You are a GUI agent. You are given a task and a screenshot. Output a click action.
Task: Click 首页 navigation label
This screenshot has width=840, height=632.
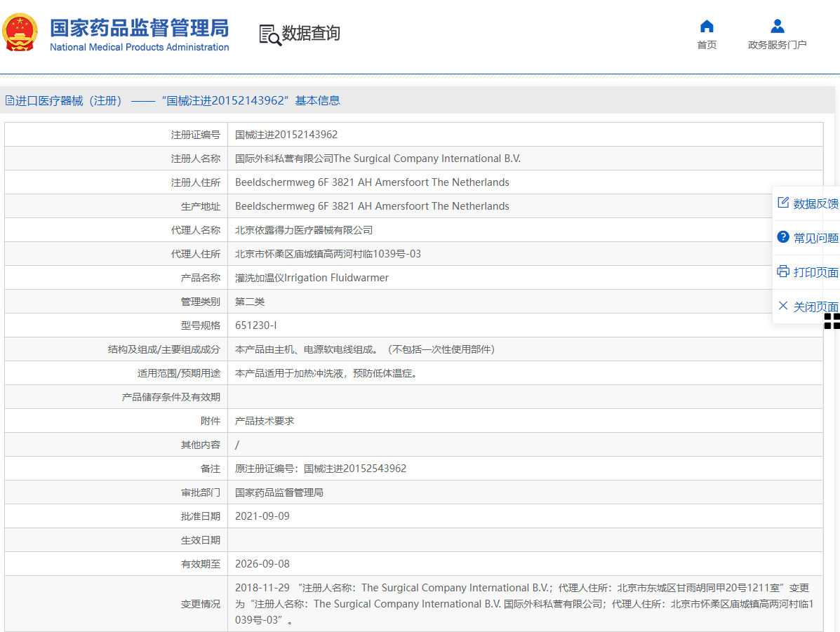707,45
